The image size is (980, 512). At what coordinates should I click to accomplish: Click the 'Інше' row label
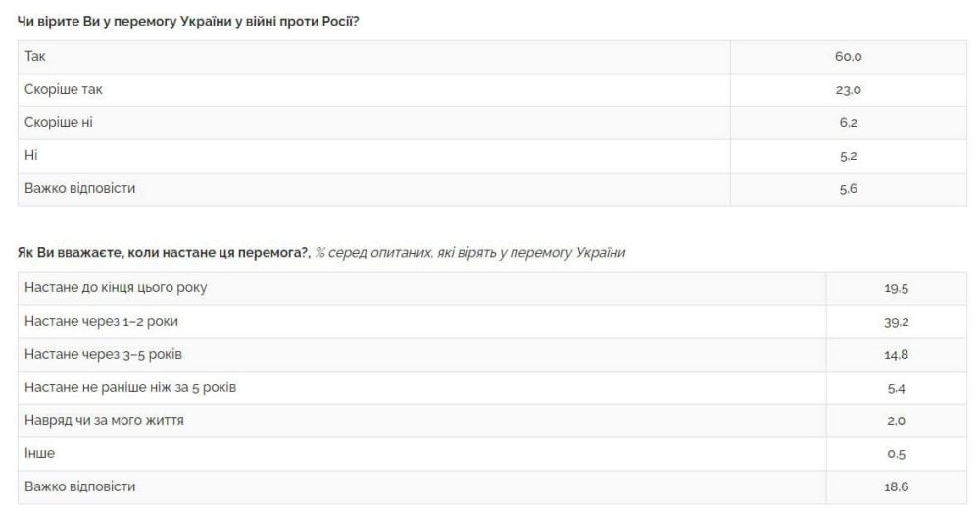pos(39,454)
